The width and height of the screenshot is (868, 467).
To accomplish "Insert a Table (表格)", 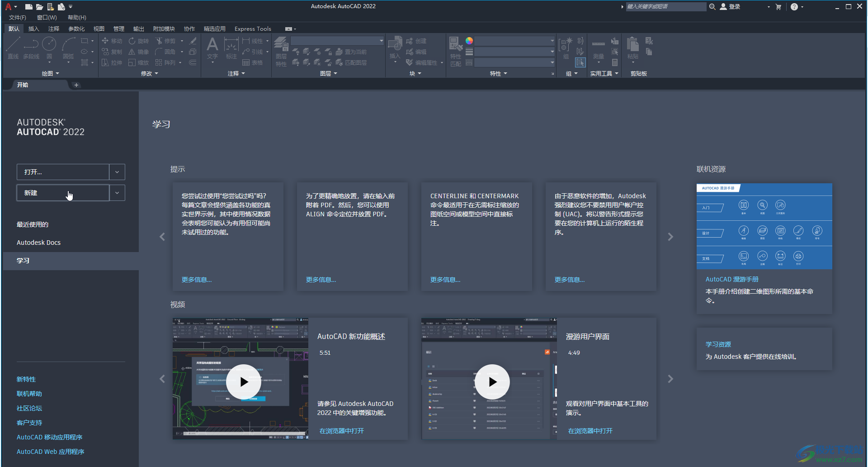I will click(x=253, y=62).
